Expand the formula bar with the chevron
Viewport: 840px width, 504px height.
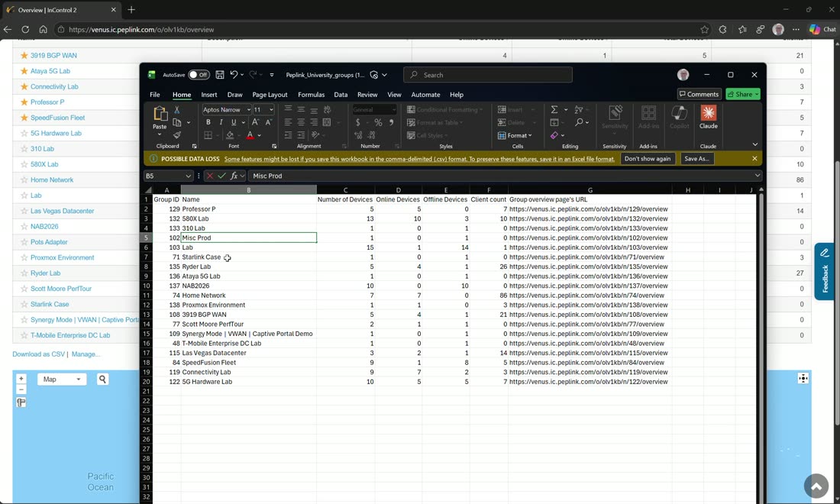[757, 176]
